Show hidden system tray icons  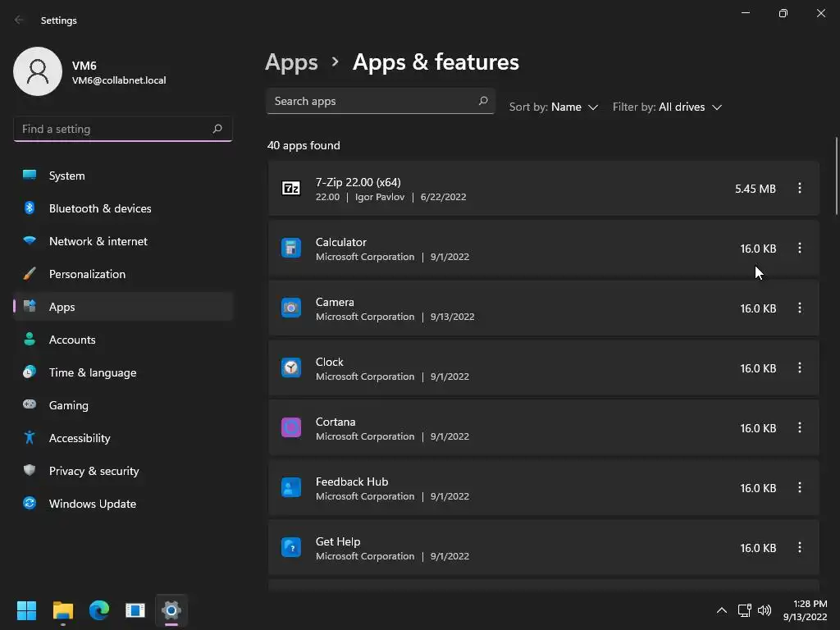[722, 610]
